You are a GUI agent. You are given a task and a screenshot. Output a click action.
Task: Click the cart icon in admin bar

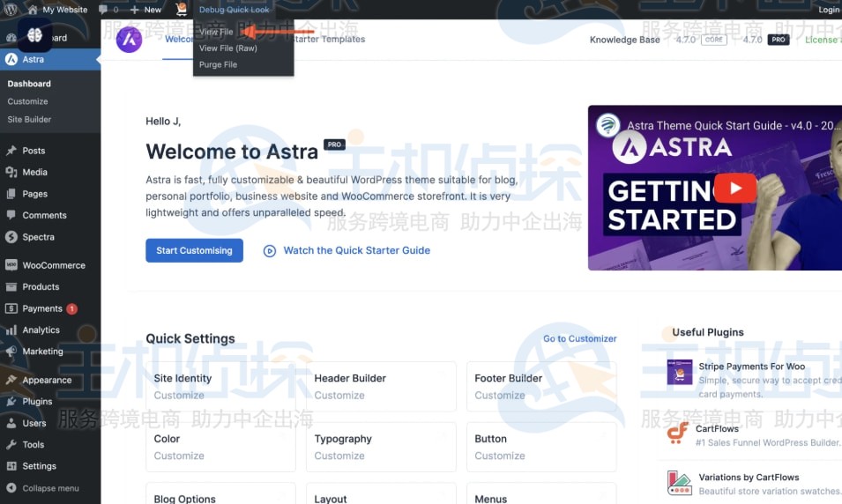click(182, 9)
